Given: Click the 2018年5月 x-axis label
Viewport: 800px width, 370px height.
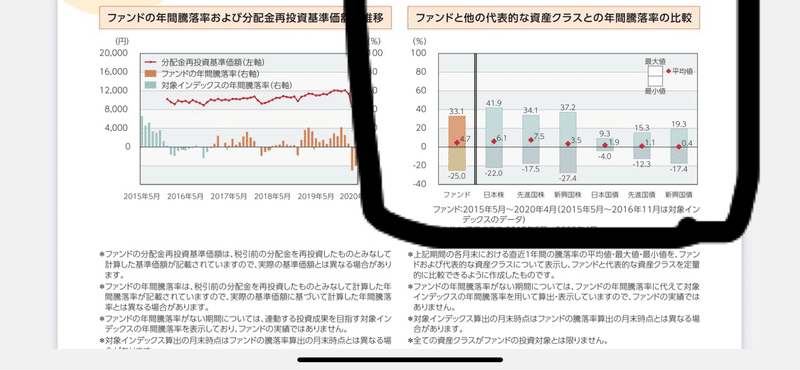Looking at the screenshot, I should [x=272, y=195].
